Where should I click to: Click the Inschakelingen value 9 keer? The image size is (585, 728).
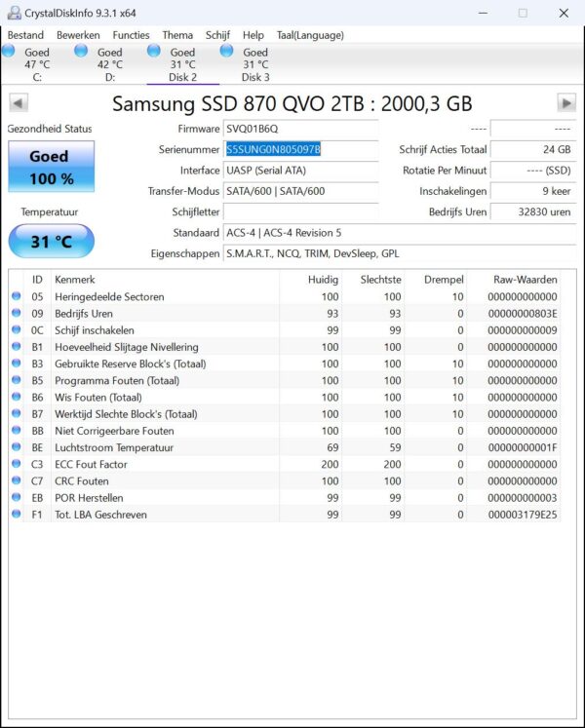tap(533, 191)
